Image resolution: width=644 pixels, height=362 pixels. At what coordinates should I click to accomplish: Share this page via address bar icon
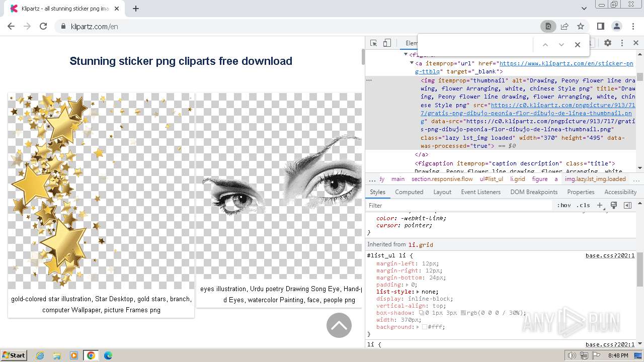(565, 26)
